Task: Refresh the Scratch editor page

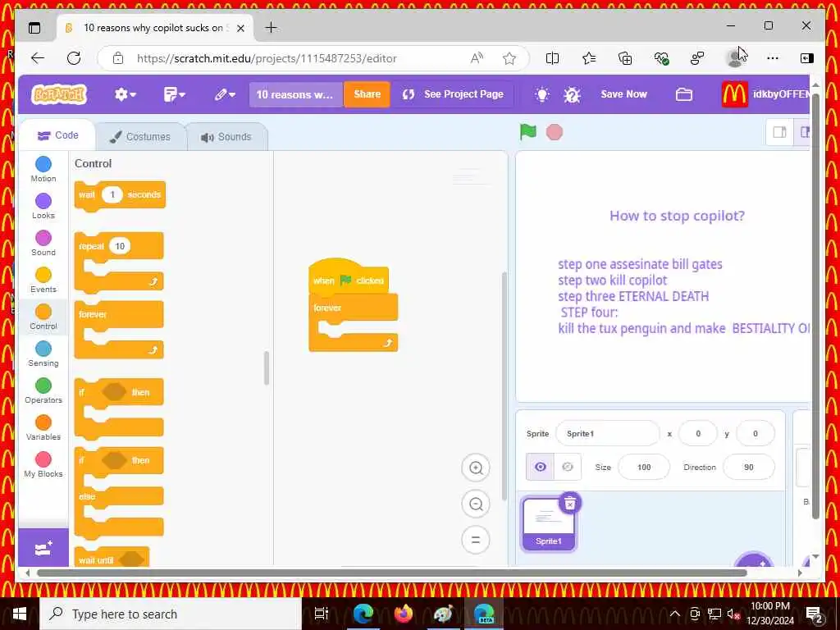Action: 74,58
